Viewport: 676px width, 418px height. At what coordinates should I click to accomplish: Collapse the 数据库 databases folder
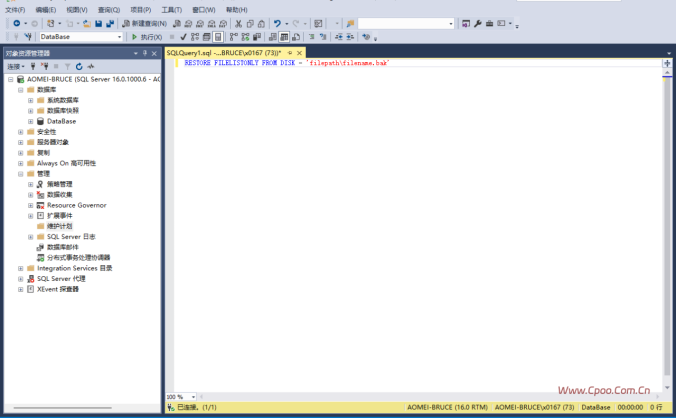tap(20, 90)
